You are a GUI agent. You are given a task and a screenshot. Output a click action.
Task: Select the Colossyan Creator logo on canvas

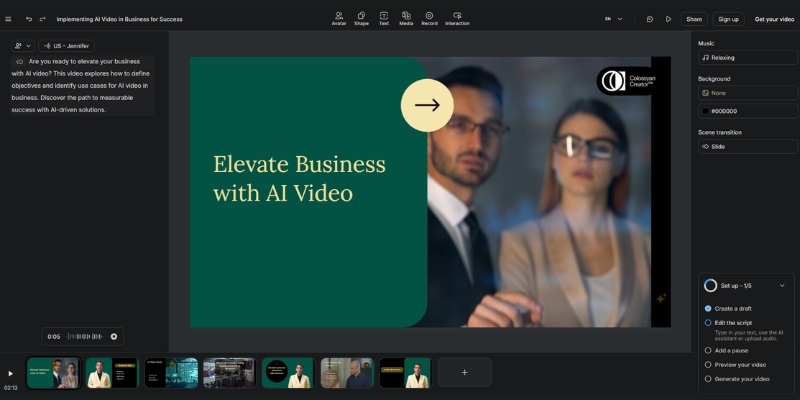(627, 81)
